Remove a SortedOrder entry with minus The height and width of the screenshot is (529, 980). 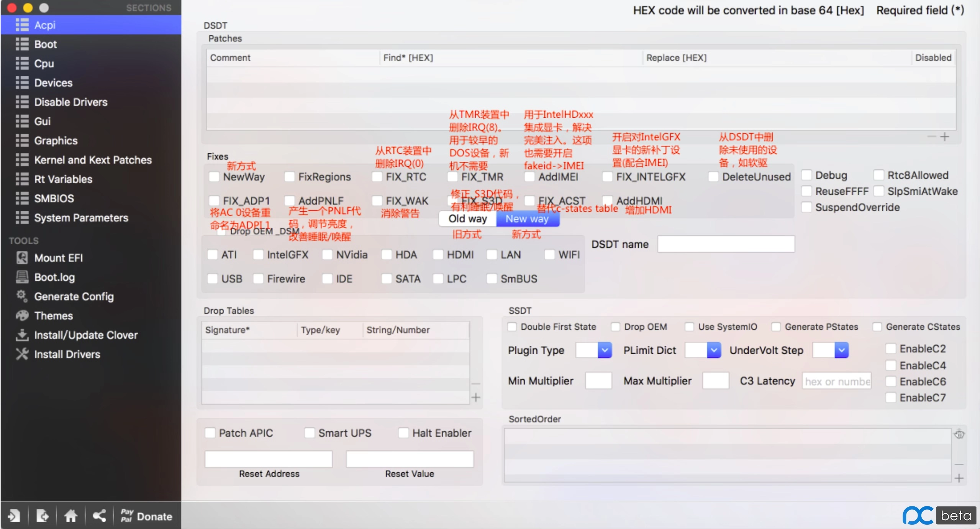[x=959, y=464]
